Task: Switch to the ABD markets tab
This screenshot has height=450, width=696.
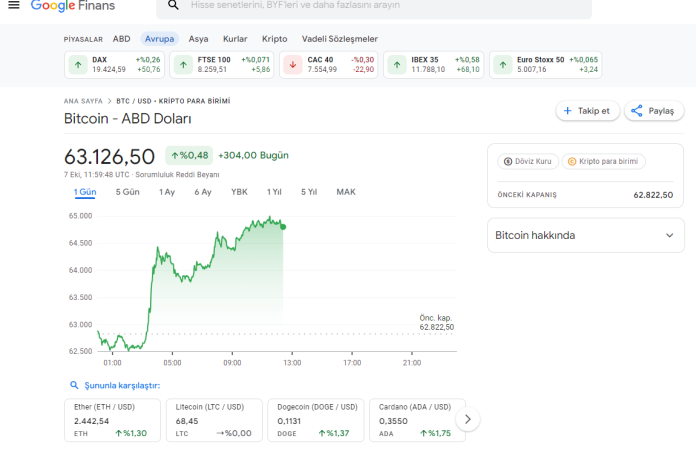Action: coord(121,39)
